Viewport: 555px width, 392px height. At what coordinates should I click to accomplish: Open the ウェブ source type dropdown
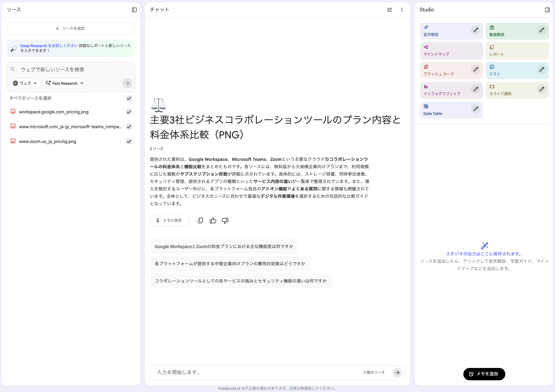[25, 83]
